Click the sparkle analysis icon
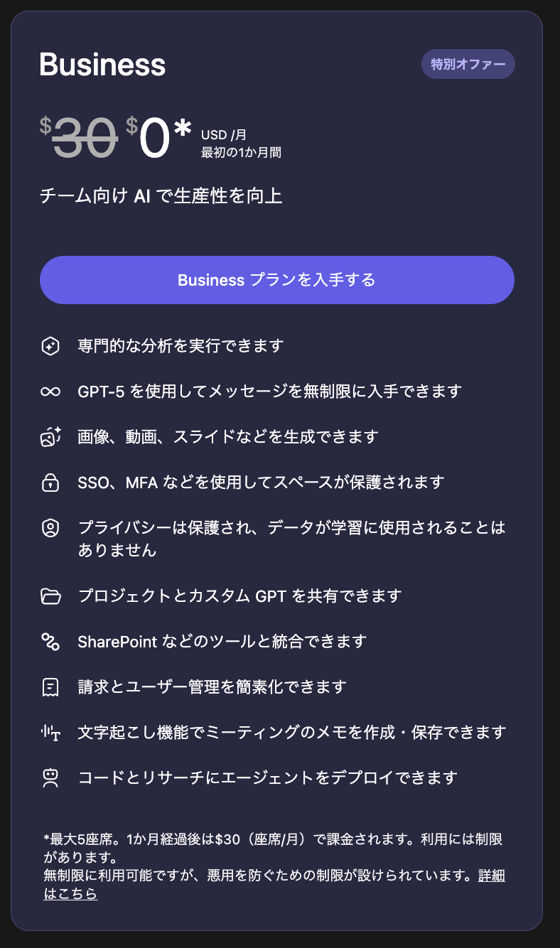 coord(50,346)
